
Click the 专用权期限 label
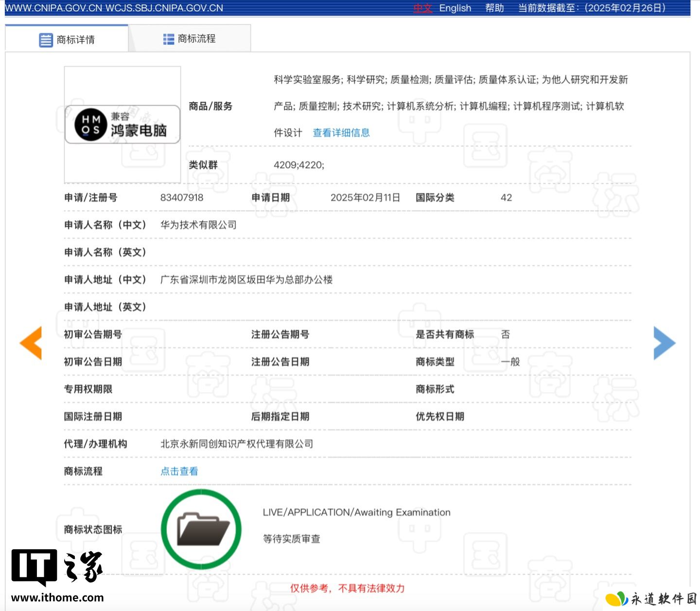88,389
